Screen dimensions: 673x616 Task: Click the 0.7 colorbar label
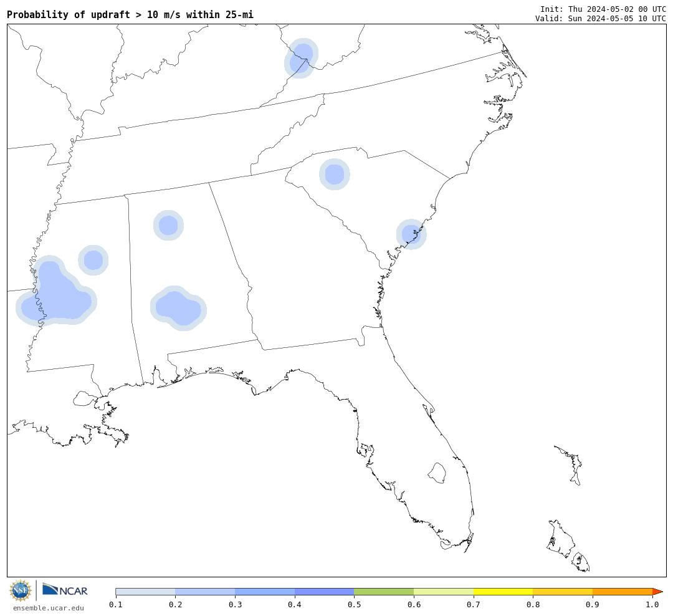[474, 605]
